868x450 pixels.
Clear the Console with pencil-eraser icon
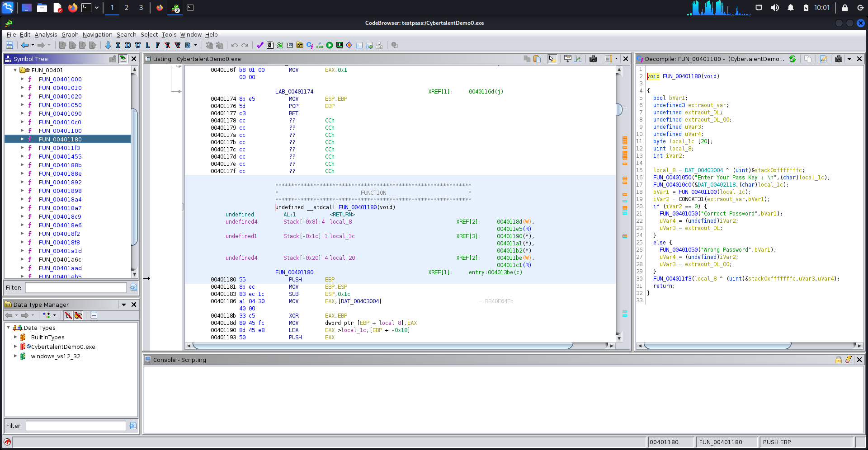(849, 360)
